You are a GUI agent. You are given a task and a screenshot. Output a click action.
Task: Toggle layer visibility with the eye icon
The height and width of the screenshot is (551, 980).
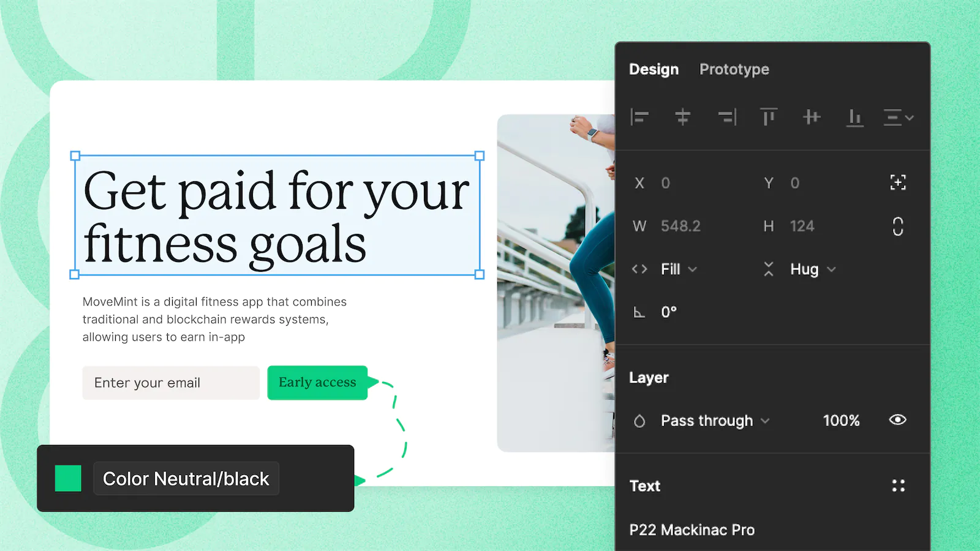tap(897, 420)
